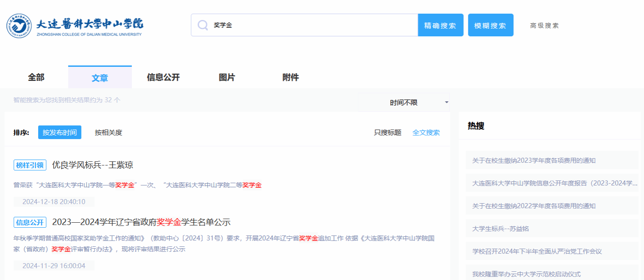
Task: Click the 榜样引领 category tag
Action: 30,165
